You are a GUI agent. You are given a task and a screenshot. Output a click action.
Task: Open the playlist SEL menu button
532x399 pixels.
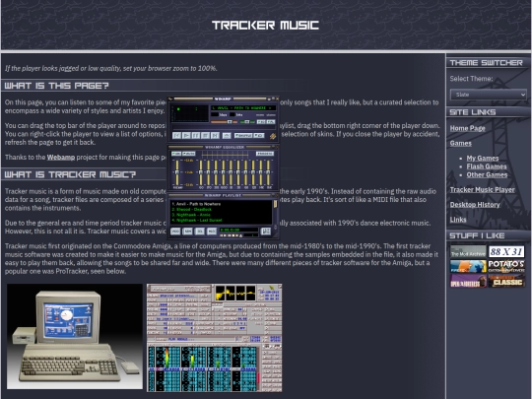coord(200,232)
